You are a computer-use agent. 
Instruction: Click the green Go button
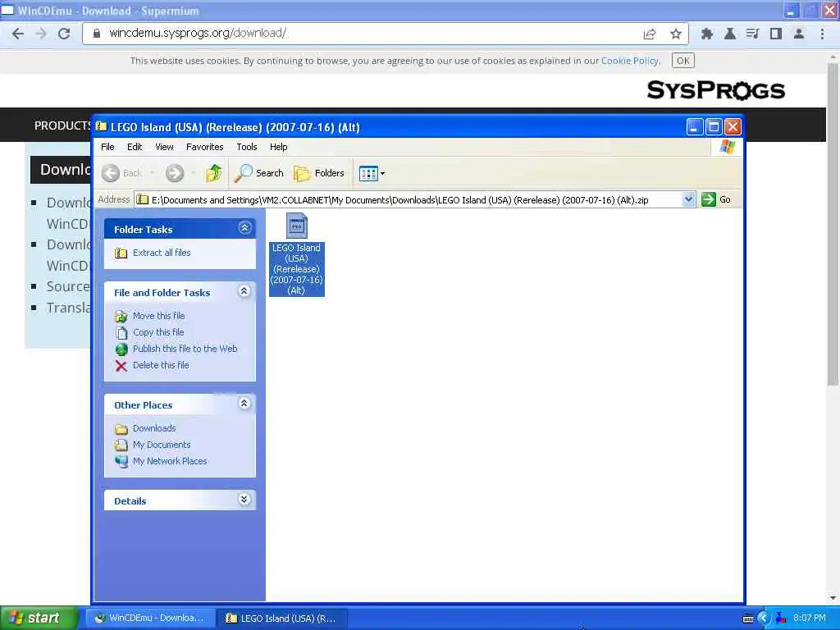tap(717, 199)
